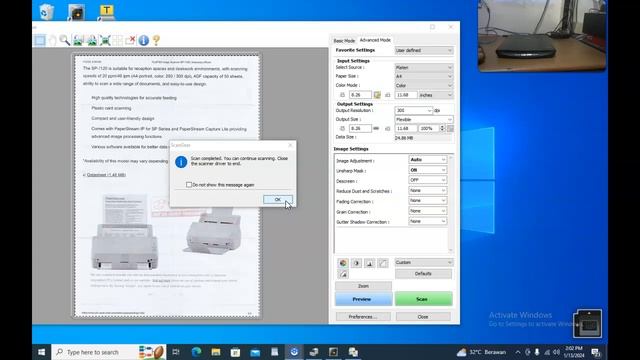The width and height of the screenshot is (640, 360).
Task: Open Preferences dialog
Action: [363, 317]
